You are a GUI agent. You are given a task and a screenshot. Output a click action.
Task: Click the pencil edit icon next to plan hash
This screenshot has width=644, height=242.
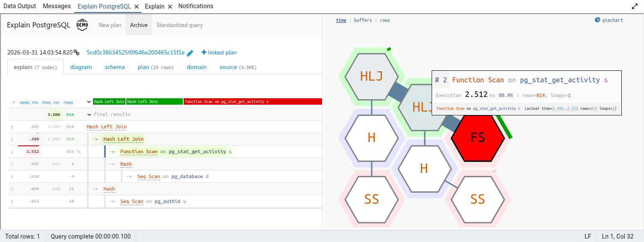190,53
